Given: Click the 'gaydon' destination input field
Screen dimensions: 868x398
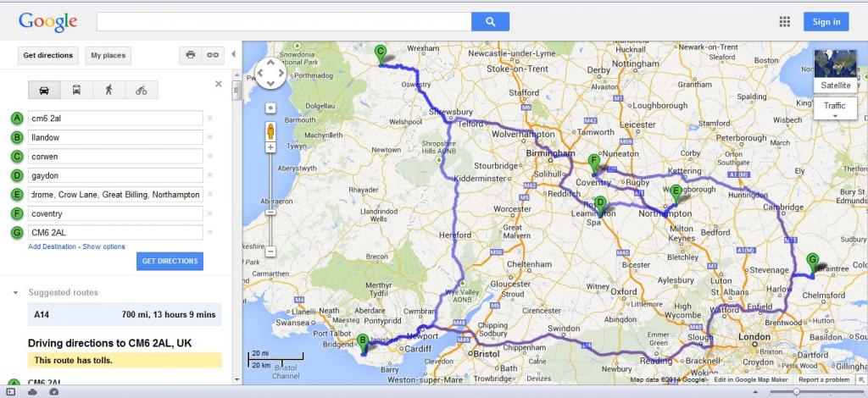Looking at the screenshot, I should [115, 175].
